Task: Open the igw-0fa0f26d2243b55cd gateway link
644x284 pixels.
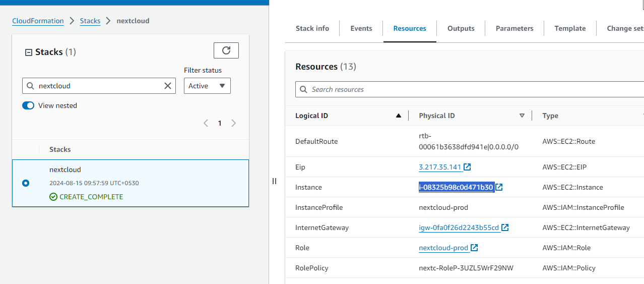Action: (x=459, y=228)
